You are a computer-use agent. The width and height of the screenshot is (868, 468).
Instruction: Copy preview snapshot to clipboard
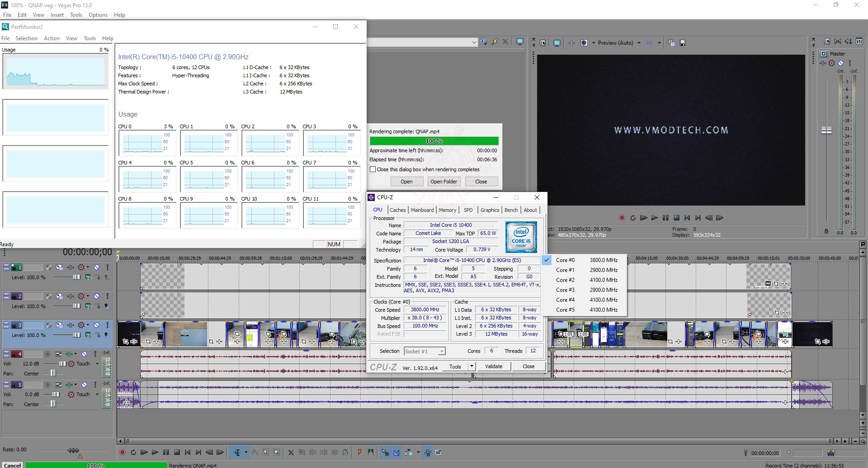[671, 43]
